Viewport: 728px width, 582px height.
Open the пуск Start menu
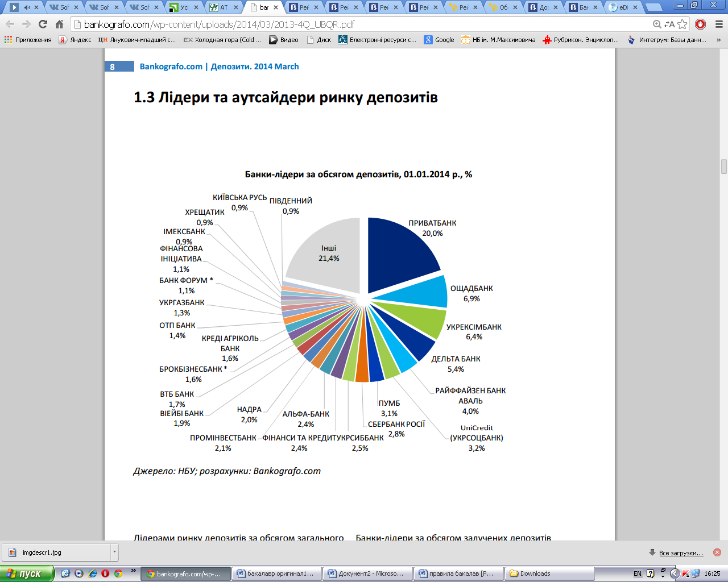[x=27, y=573]
